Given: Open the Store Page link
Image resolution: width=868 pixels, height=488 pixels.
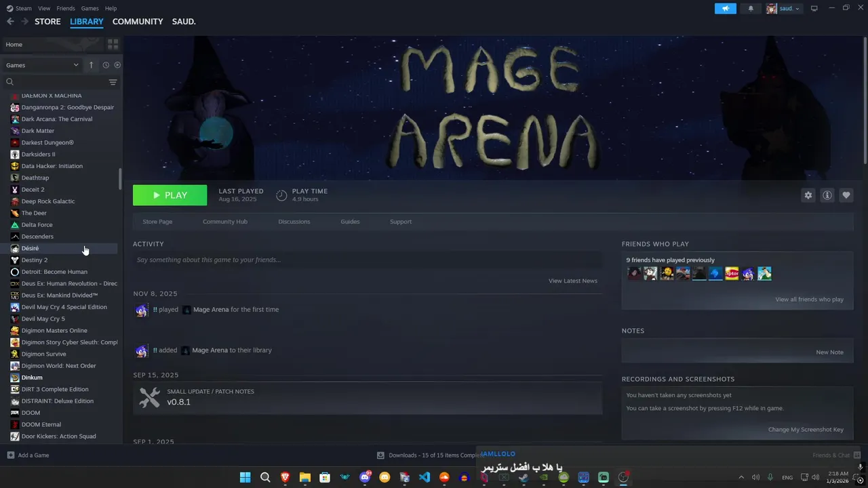Looking at the screenshot, I should pos(157,222).
